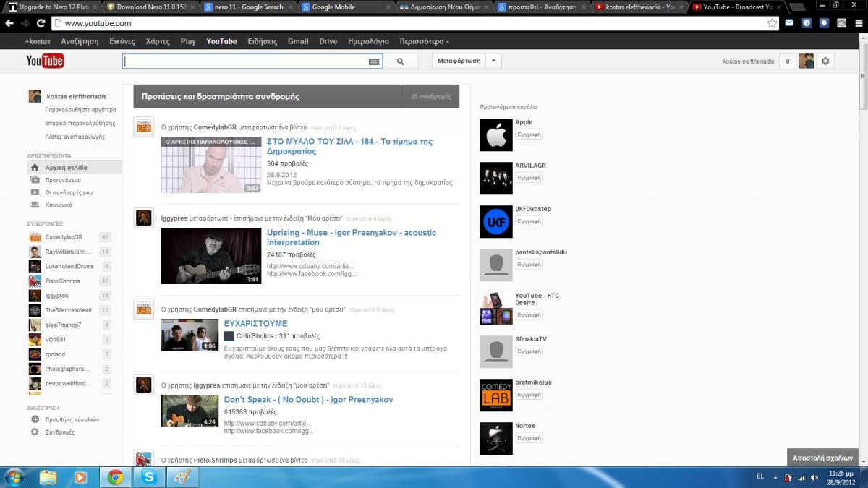This screenshot has height=488, width=868.
Task: Click the user avatar in the header
Action: point(807,61)
